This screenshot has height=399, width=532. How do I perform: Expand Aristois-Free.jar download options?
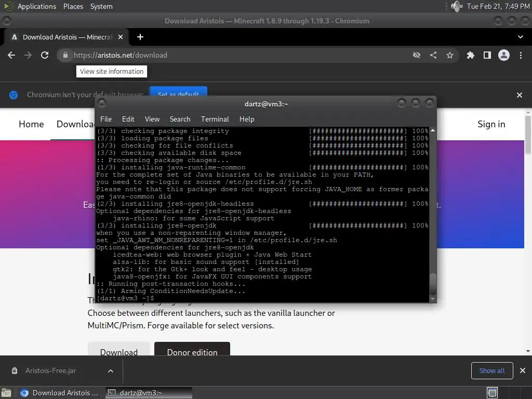[x=111, y=371]
